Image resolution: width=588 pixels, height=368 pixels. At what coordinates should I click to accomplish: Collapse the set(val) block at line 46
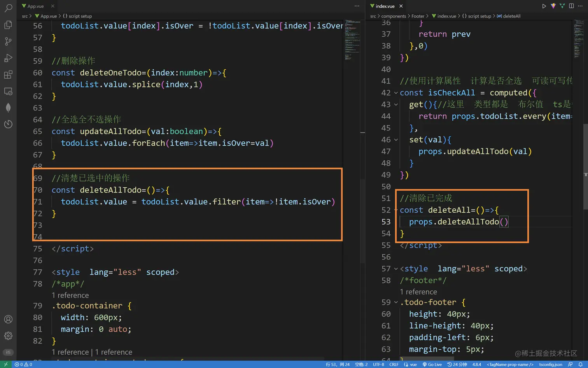(396, 140)
